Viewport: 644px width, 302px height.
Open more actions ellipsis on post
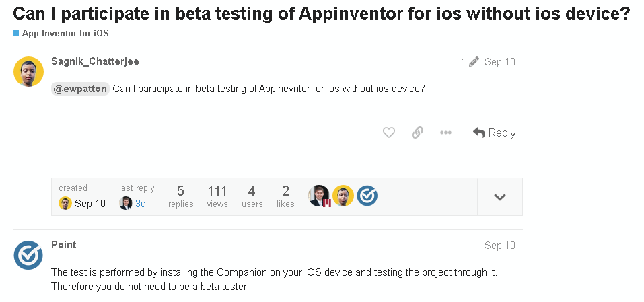445,133
